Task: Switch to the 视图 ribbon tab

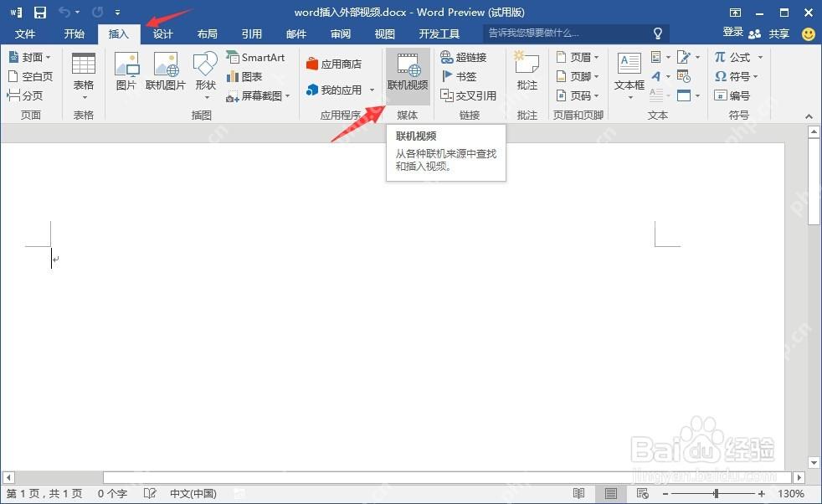Action: pyautogui.click(x=384, y=34)
